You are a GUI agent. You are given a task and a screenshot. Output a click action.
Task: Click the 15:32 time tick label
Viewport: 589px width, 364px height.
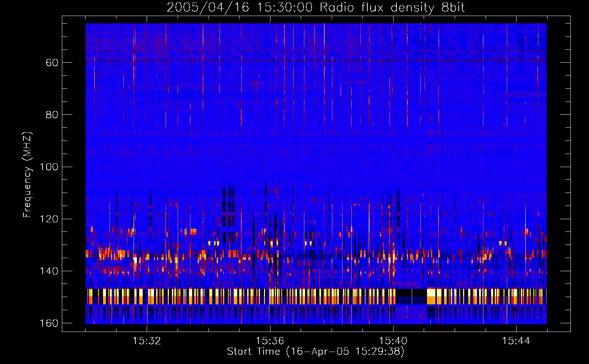(x=147, y=341)
